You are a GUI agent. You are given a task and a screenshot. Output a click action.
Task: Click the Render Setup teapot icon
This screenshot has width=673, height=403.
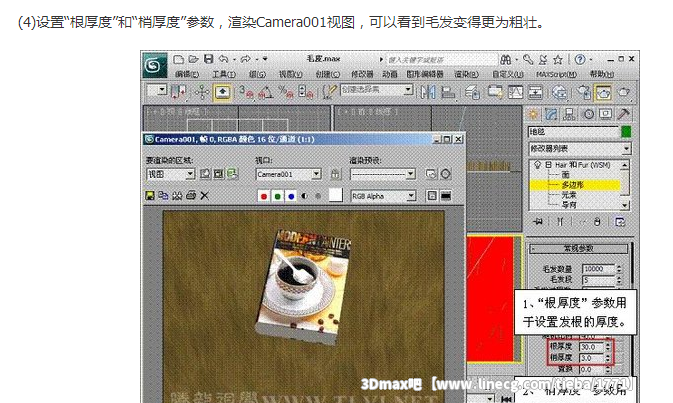tap(583, 92)
